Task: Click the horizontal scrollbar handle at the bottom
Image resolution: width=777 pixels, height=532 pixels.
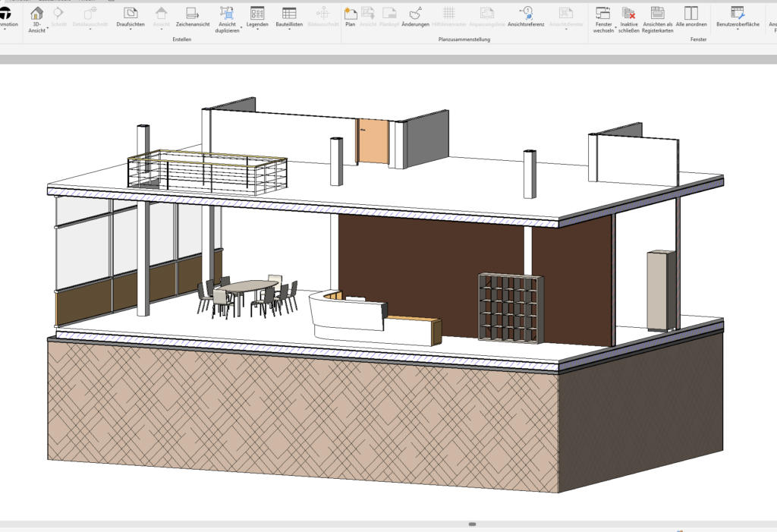Action: coord(472,524)
